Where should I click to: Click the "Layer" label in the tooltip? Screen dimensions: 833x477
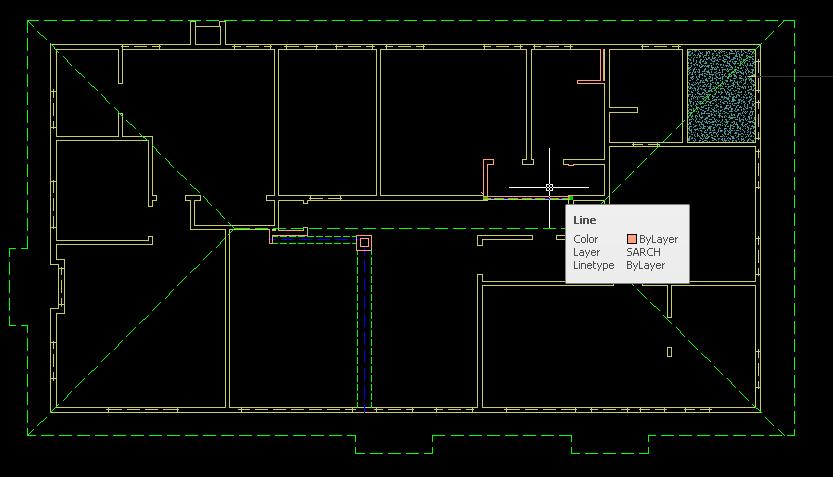point(586,252)
